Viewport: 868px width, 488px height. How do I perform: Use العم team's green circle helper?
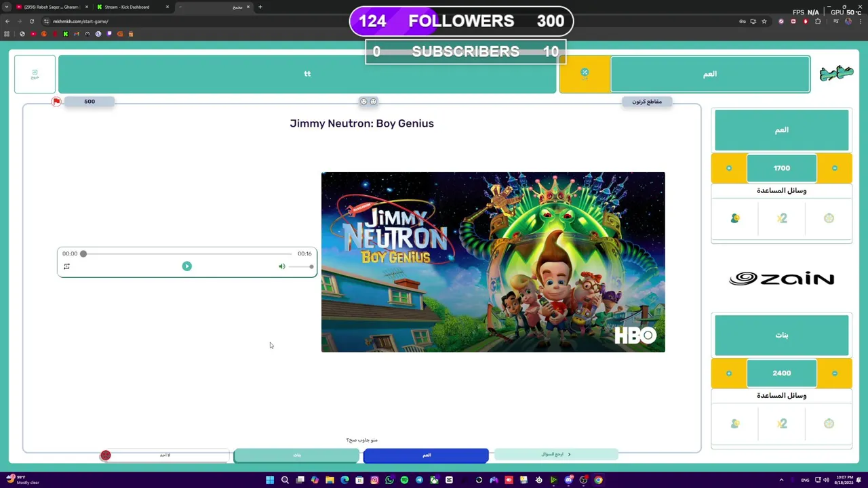point(829,218)
